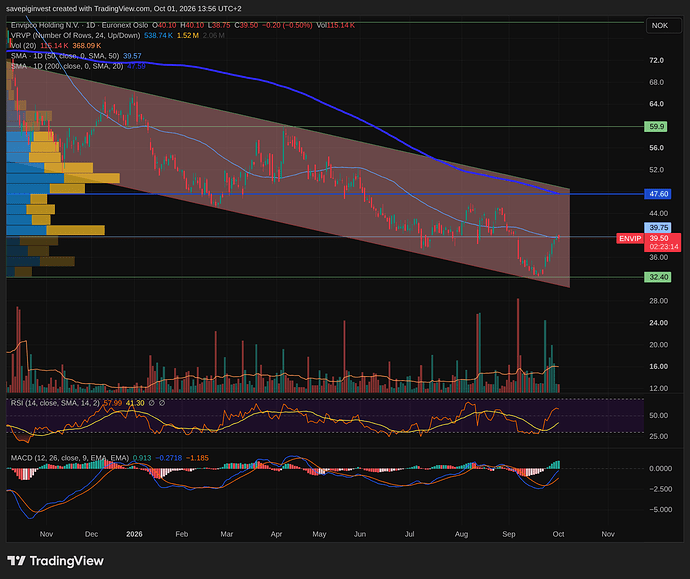Click the 24.00 price axis value
Image resolution: width=690 pixels, height=579 pixels.
coord(658,323)
